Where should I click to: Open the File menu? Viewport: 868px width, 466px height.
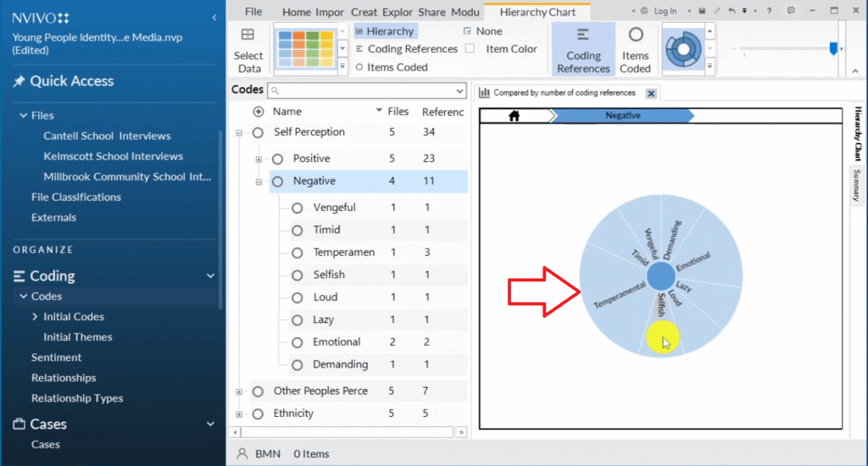click(x=253, y=12)
